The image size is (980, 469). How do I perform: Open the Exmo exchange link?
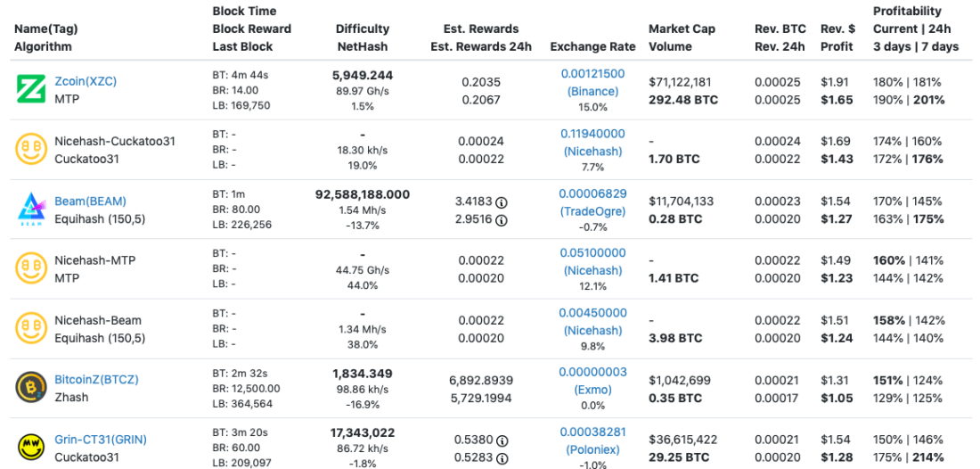click(592, 390)
